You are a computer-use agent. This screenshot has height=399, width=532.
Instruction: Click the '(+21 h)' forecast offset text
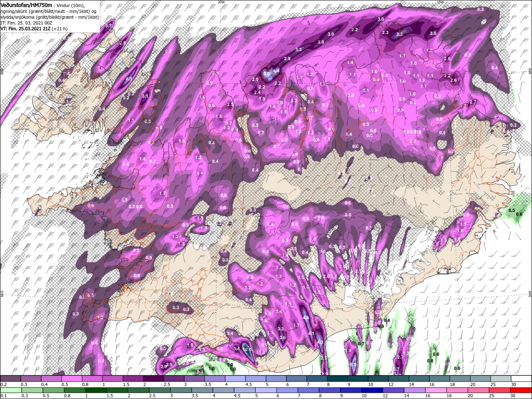60,29
